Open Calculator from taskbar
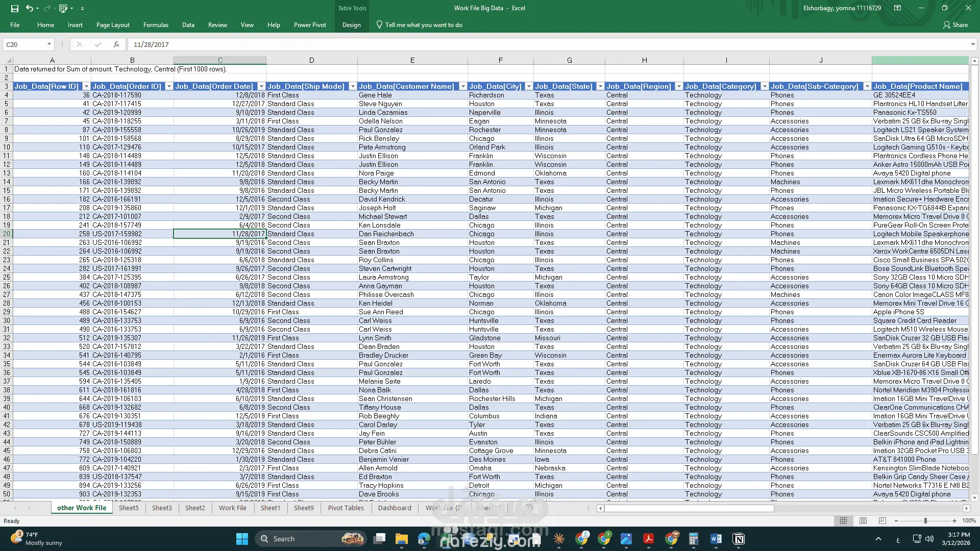This screenshot has width=980, height=551. coord(693,539)
